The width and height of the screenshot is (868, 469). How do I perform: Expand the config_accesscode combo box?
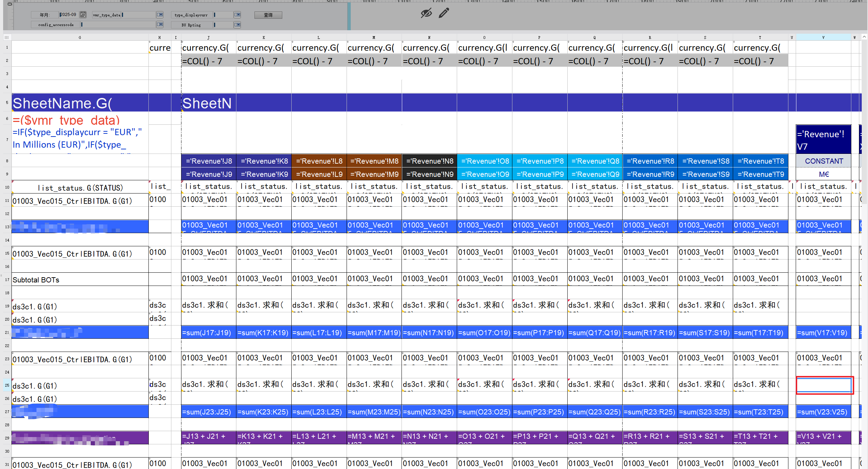coord(160,24)
